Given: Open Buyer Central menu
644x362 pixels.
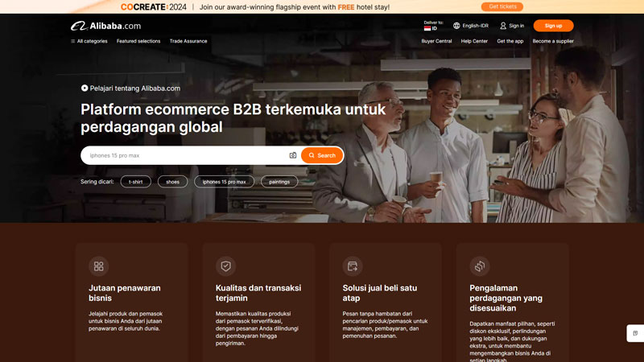Looking at the screenshot, I should tap(436, 41).
